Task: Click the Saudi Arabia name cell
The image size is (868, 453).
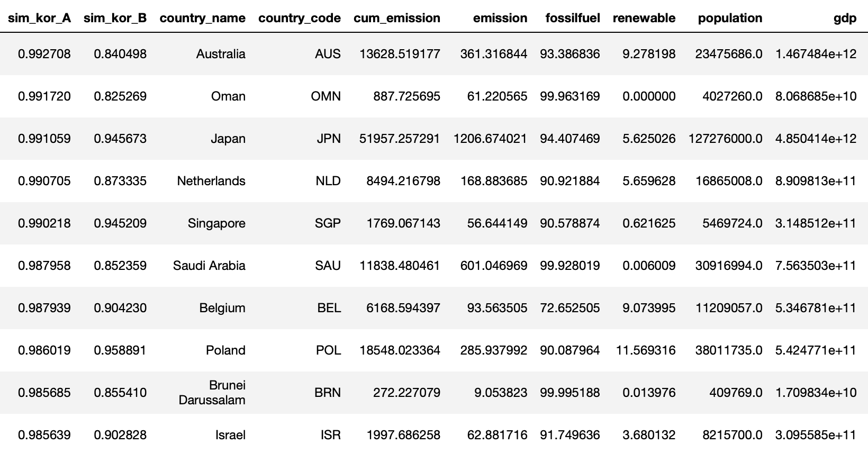Action: [x=209, y=266]
